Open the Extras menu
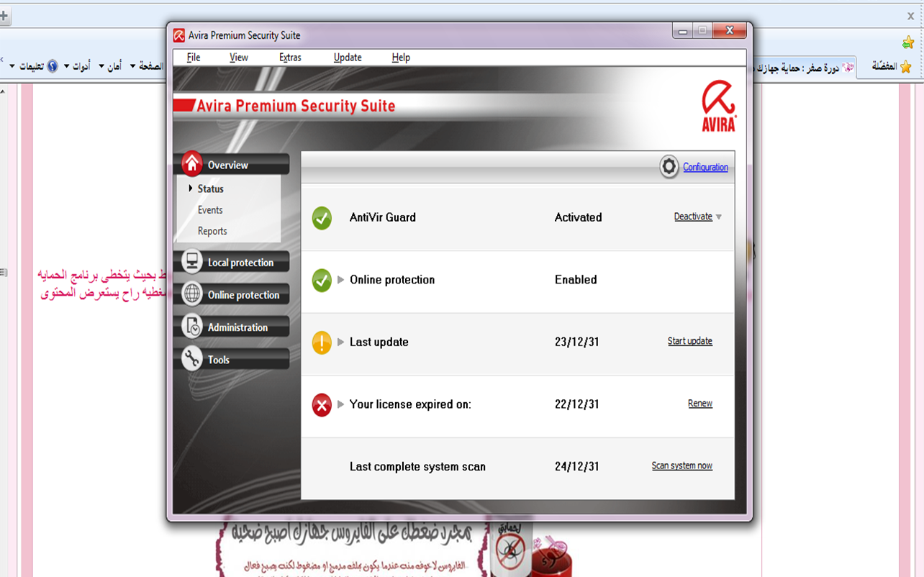 click(290, 58)
